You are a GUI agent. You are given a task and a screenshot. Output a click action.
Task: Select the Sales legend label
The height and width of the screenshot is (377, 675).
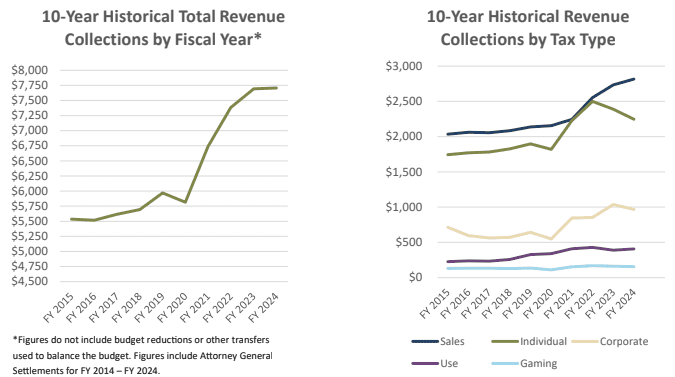(452, 342)
